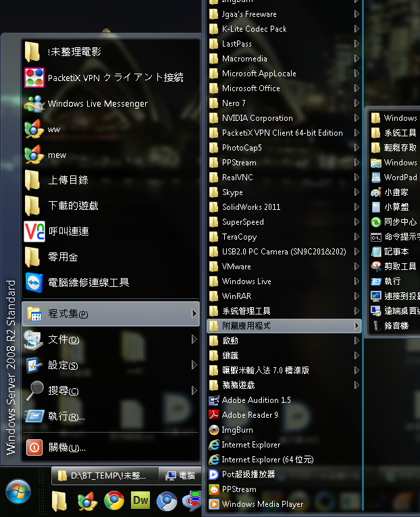Open K-Lite Codec Pack folder entry
The image size is (420, 517).
[284, 29]
